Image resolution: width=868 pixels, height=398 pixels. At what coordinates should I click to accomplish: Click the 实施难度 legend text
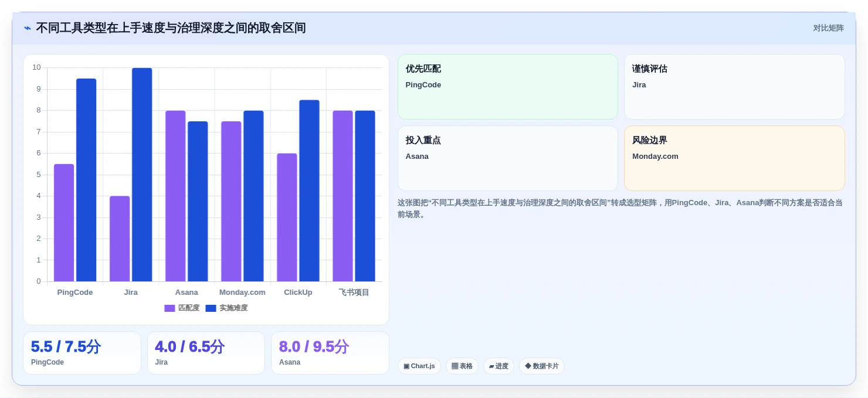click(x=234, y=308)
